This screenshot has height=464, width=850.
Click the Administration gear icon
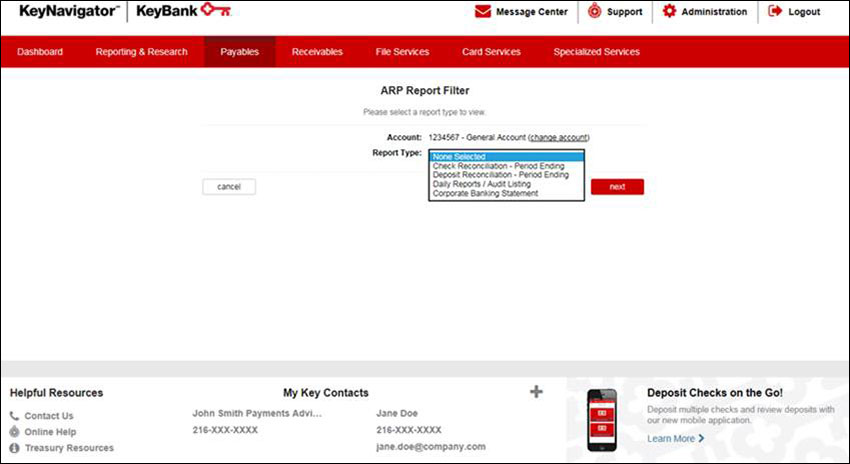(x=669, y=11)
